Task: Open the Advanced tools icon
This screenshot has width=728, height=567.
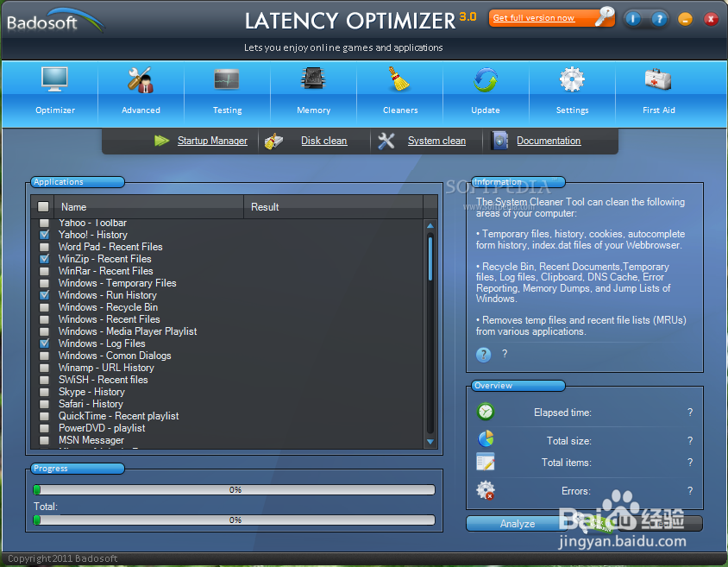Action: [141, 80]
